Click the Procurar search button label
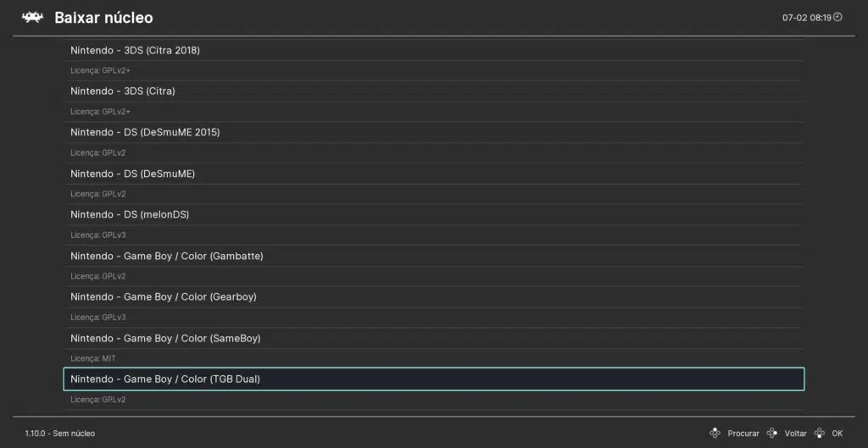 [x=743, y=434]
